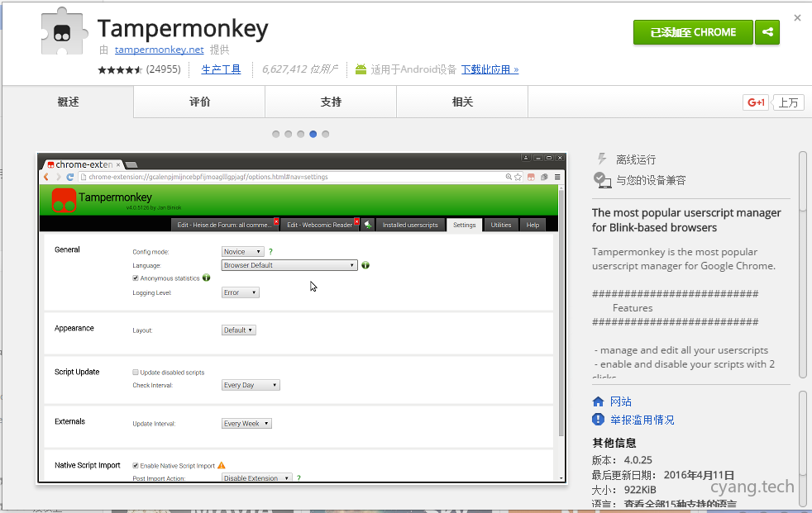This screenshot has height=513, width=812.
Task: Click the 已添加至 CHROME green button
Action: (x=693, y=32)
